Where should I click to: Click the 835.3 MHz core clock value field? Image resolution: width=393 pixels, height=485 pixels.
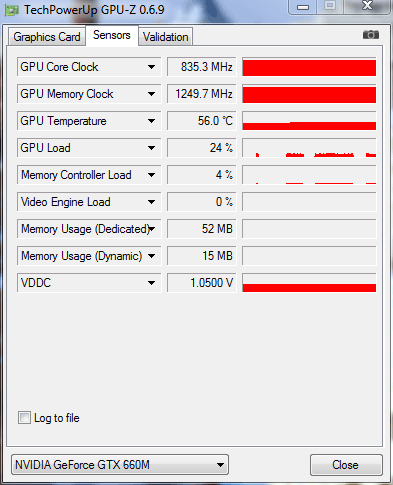point(202,67)
